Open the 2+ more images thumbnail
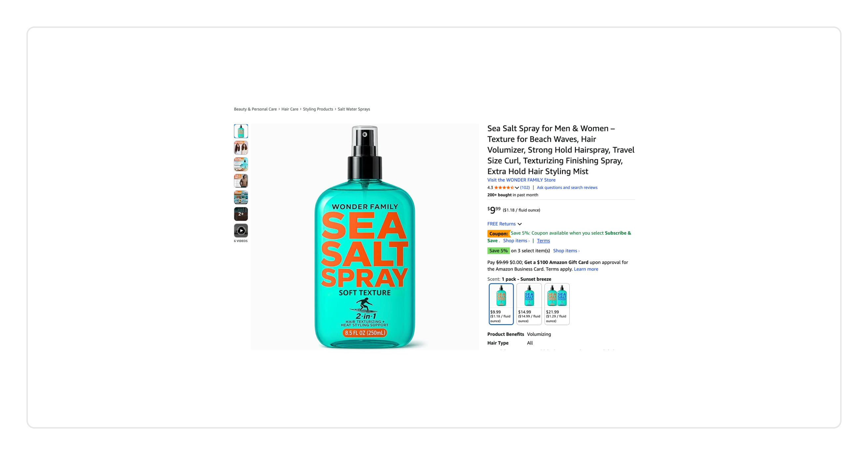The image size is (868, 455). [240, 214]
